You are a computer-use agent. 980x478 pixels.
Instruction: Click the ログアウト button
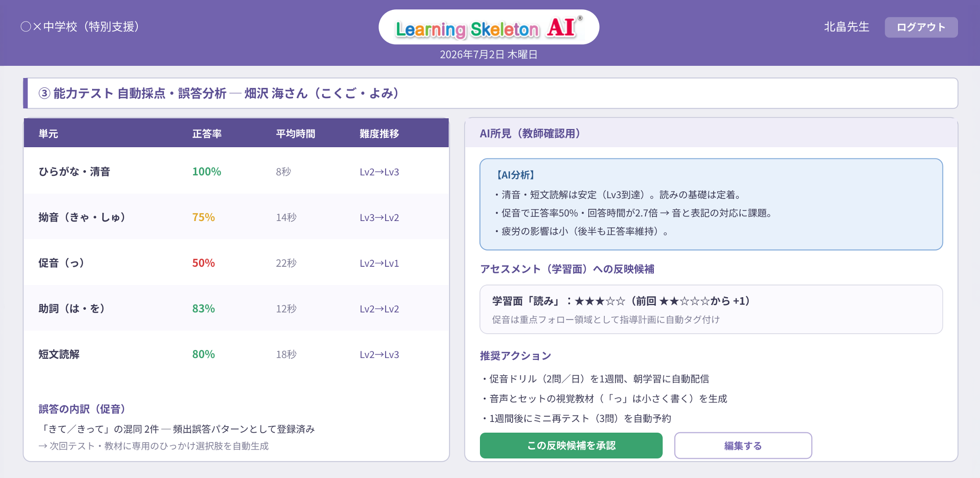click(x=921, y=27)
